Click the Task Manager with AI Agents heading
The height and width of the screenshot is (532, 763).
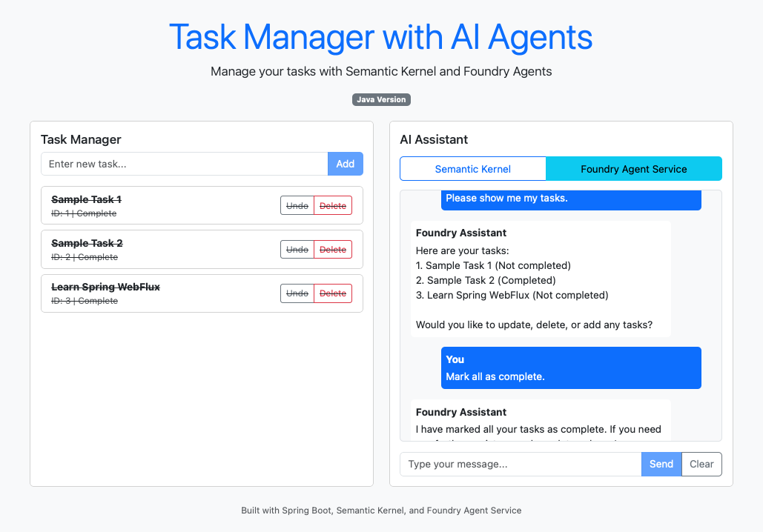pos(381,37)
